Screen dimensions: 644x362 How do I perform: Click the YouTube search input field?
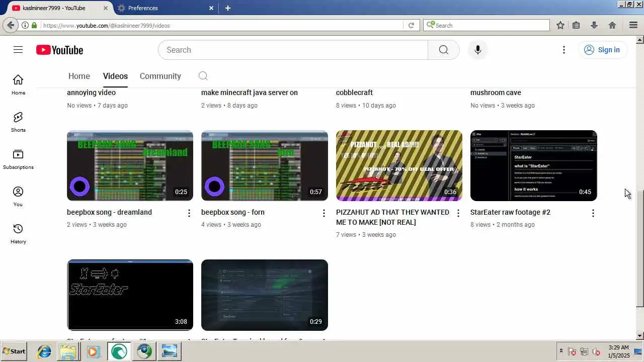coord(293,50)
